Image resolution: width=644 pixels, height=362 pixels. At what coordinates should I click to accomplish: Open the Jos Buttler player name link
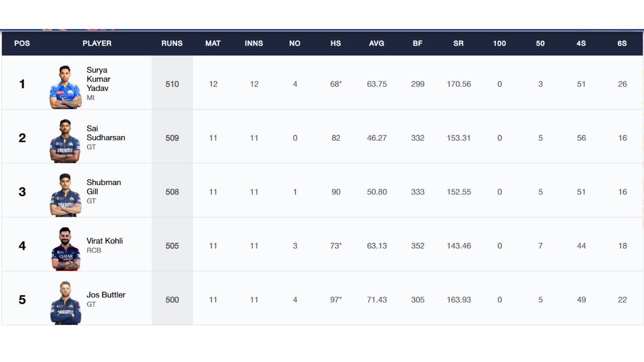tap(106, 295)
